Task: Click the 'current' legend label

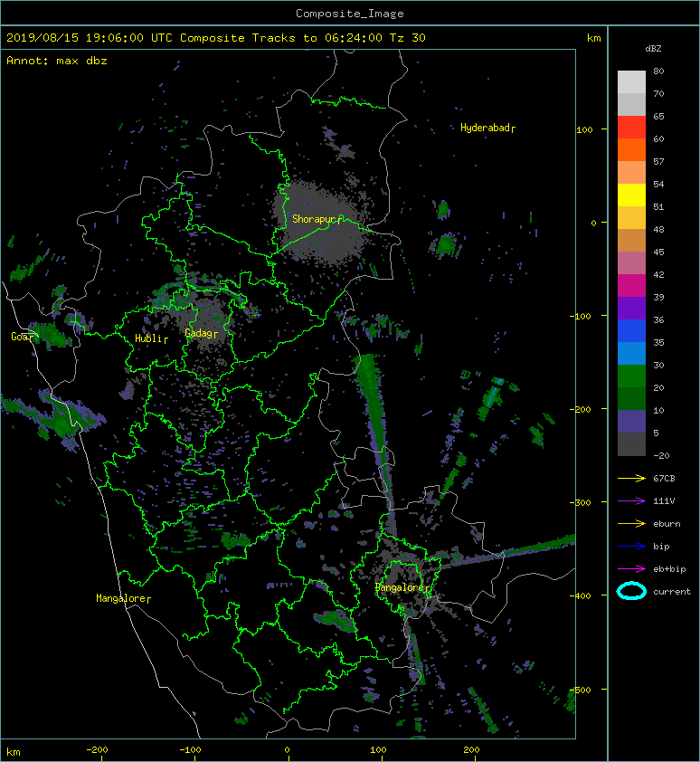Action: (x=672, y=592)
